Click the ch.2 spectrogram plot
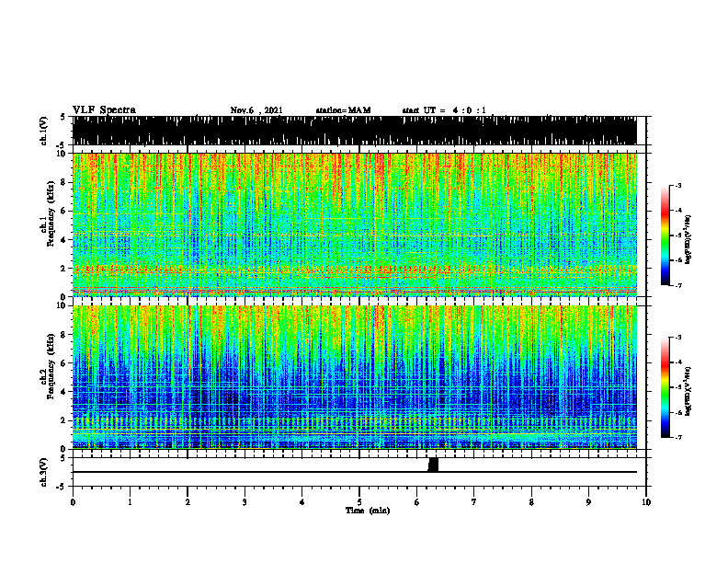The image size is (728, 563). click(354, 377)
